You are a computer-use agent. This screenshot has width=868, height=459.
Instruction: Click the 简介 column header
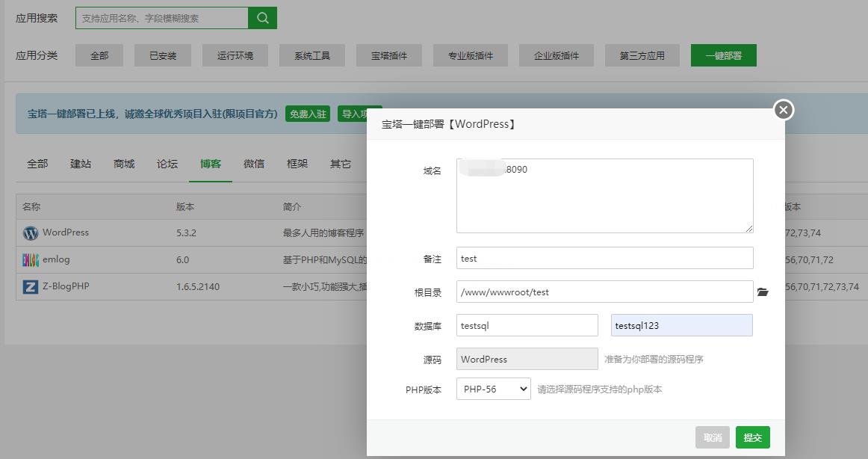[x=292, y=206]
